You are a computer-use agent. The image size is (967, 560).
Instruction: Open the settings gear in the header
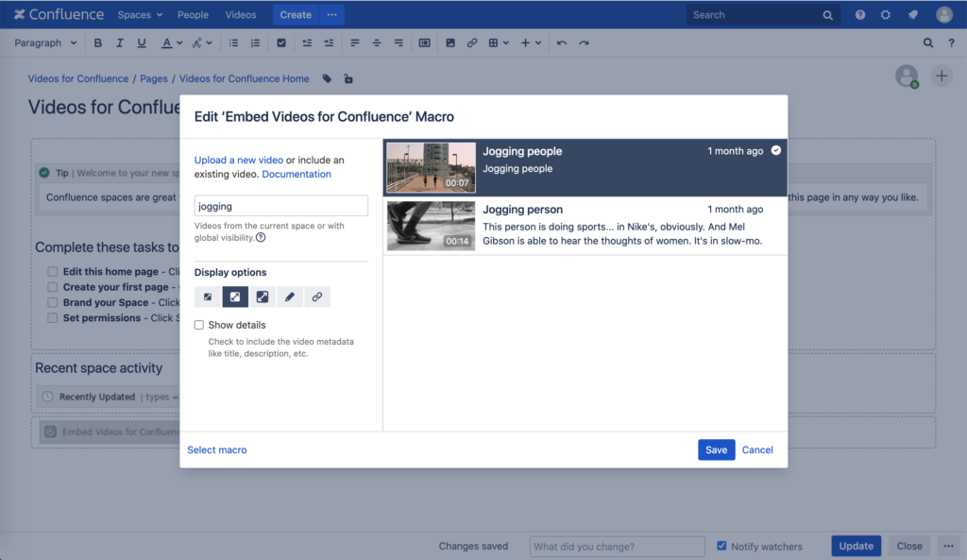pyautogui.click(x=886, y=15)
